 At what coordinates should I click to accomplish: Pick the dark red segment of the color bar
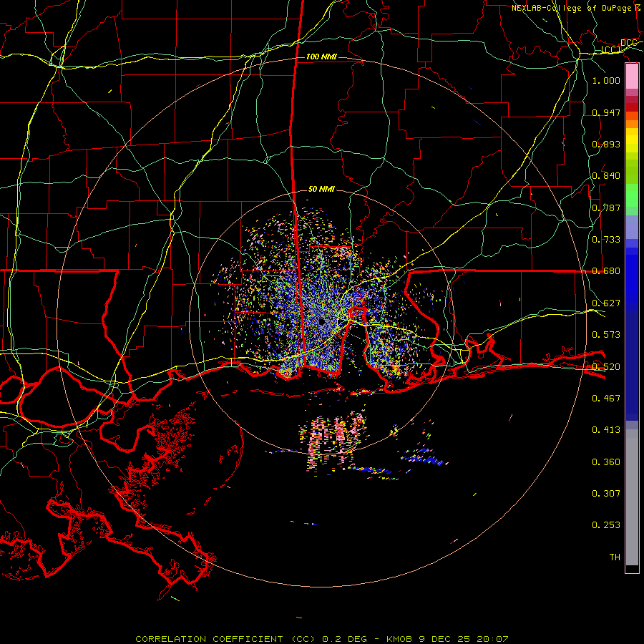coord(632,107)
